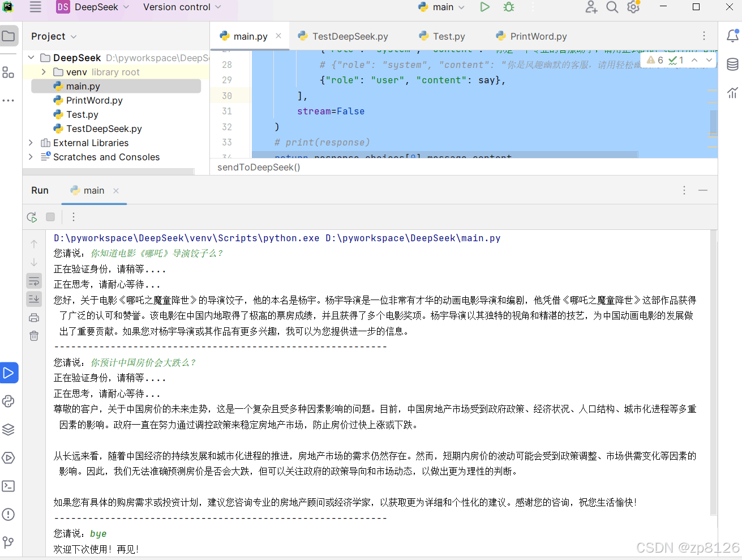
Task: Open the Git tool window icon
Action: tap(8, 542)
